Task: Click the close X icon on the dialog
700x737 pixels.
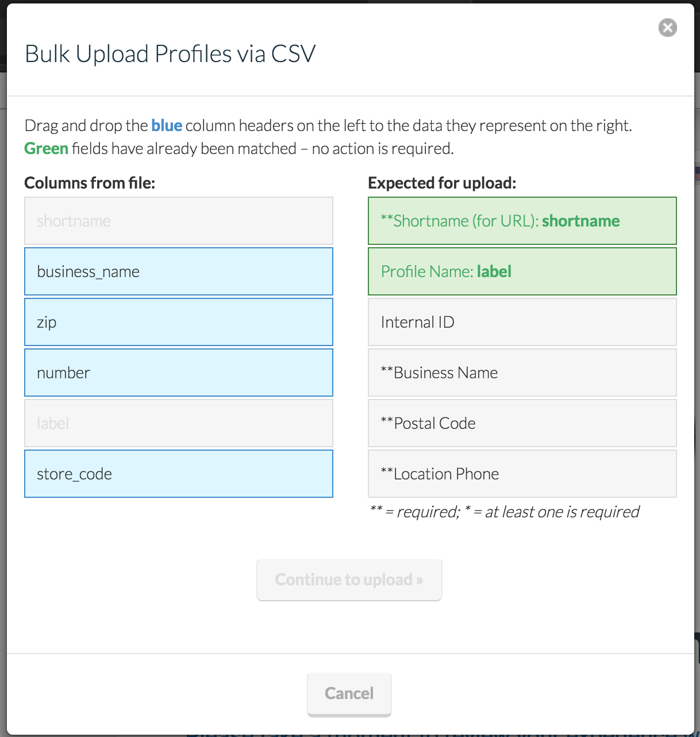Action: (667, 28)
